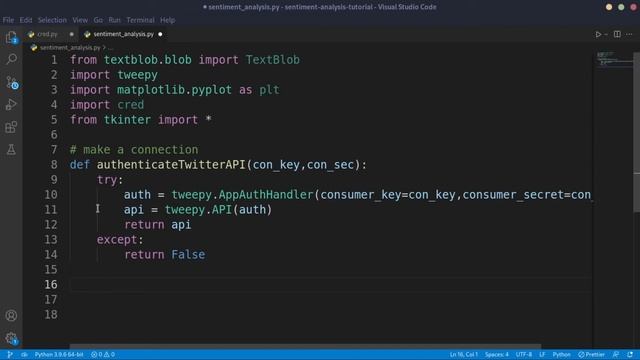Click 'tweepy.API(auth)' on line 11
This screenshot has width=640, height=360.
[218, 210]
